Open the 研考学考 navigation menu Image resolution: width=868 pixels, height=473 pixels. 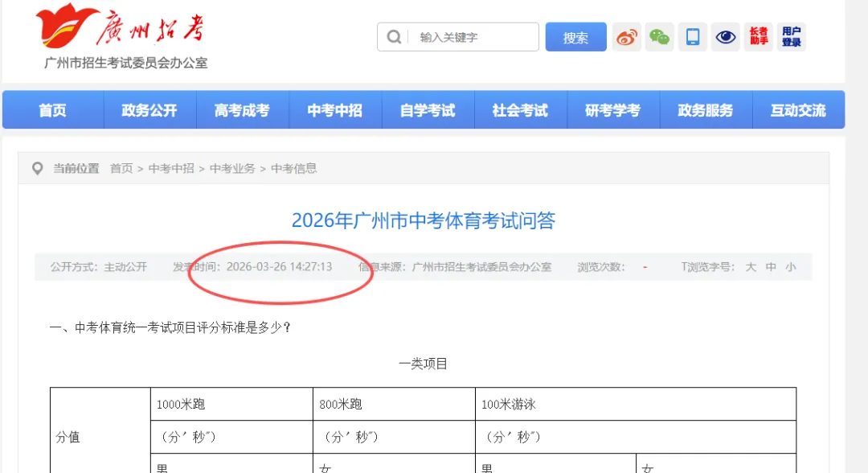coord(613,109)
